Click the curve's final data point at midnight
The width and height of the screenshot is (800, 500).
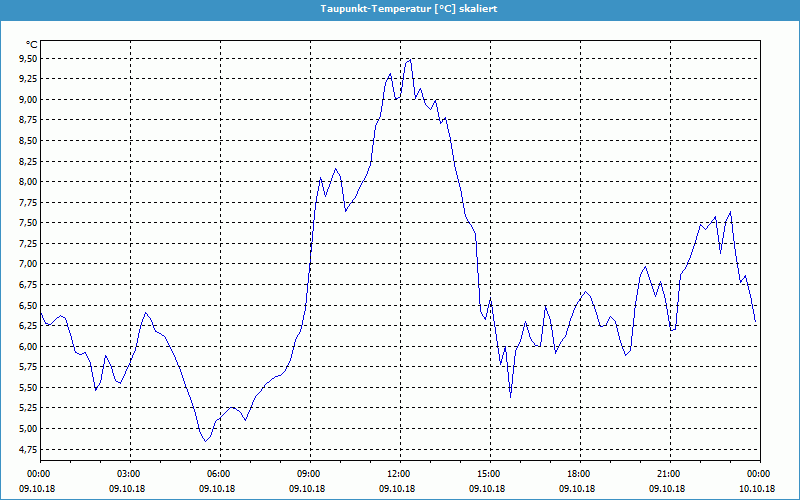pyautogui.click(x=756, y=323)
